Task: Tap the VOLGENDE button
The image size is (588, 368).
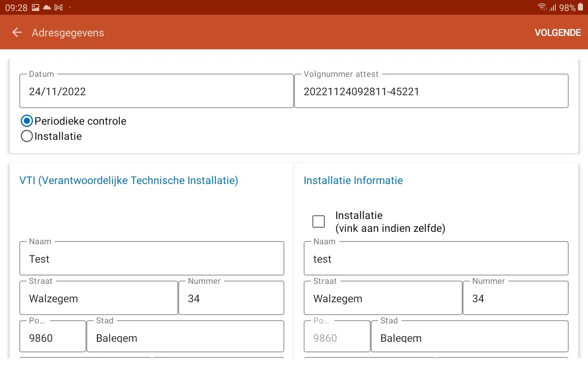Action: pyautogui.click(x=558, y=33)
